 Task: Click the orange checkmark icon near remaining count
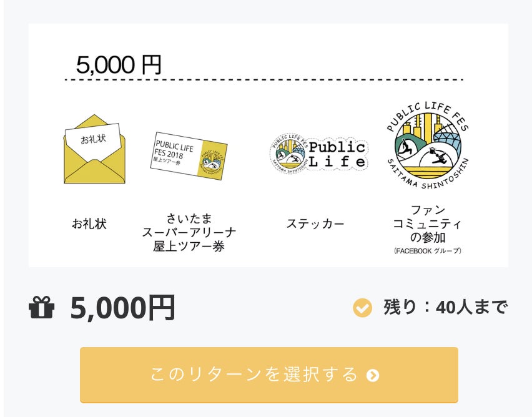tap(362, 307)
